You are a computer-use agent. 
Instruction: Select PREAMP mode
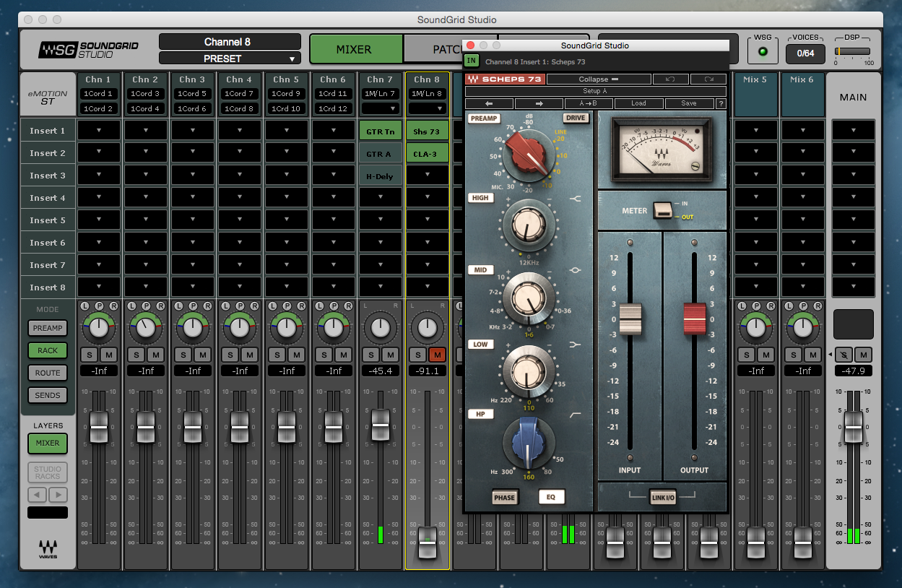tap(48, 328)
